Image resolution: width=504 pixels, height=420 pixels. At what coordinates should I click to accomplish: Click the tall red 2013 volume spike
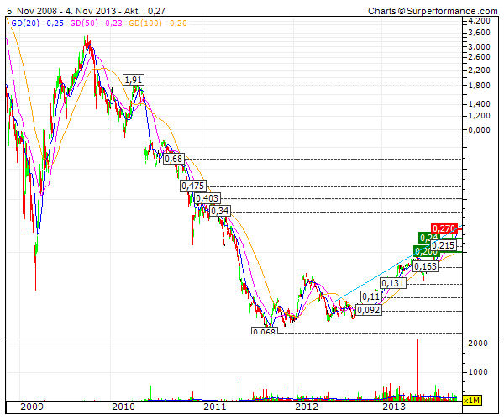pyautogui.click(x=417, y=370)
